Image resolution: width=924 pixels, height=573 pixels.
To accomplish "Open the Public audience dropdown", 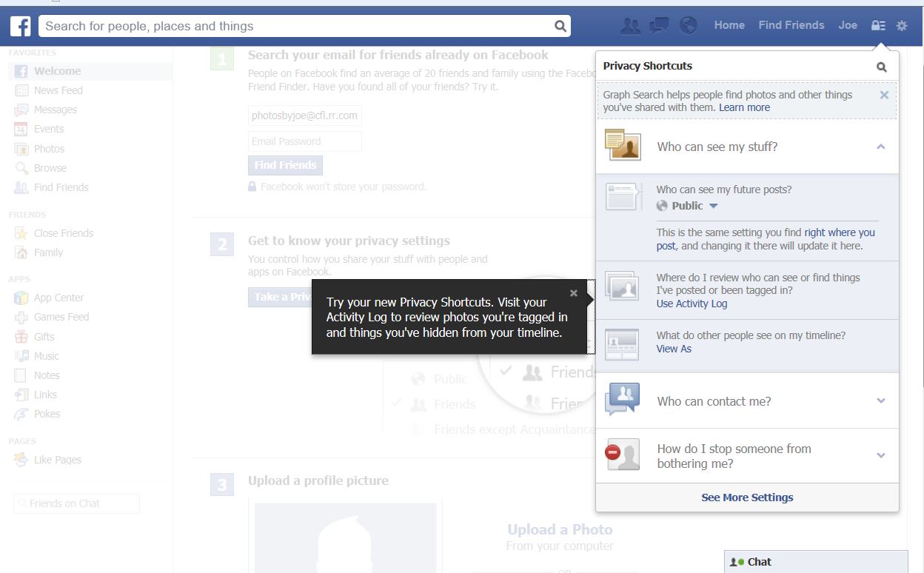I will (688, 206).
